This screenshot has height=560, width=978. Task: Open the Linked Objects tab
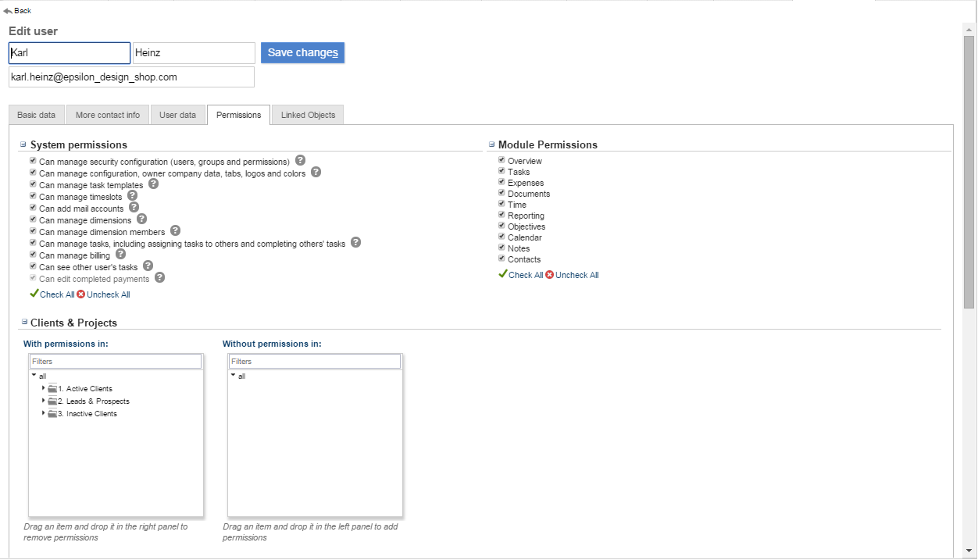(308, 115)
